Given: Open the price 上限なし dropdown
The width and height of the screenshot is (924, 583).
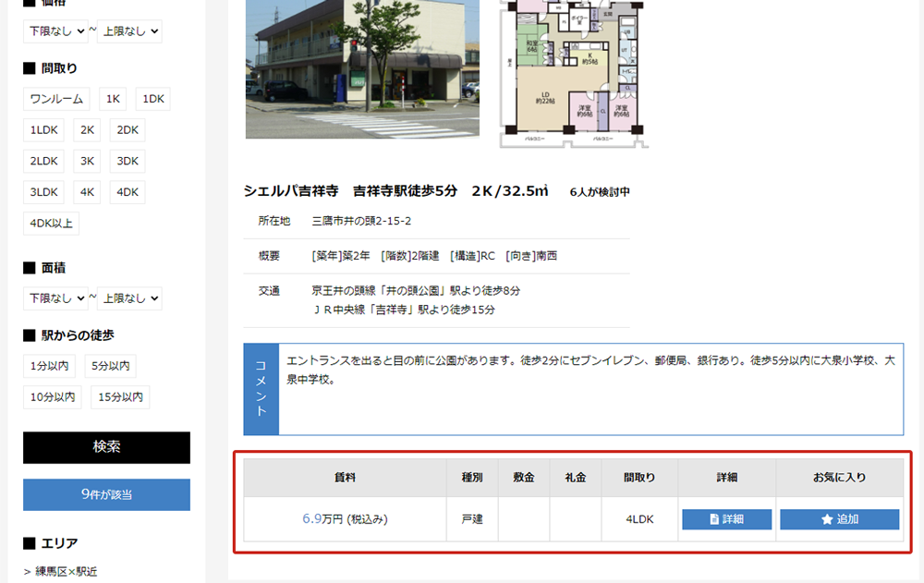Looking at the screenshot, I should [129, 31].
